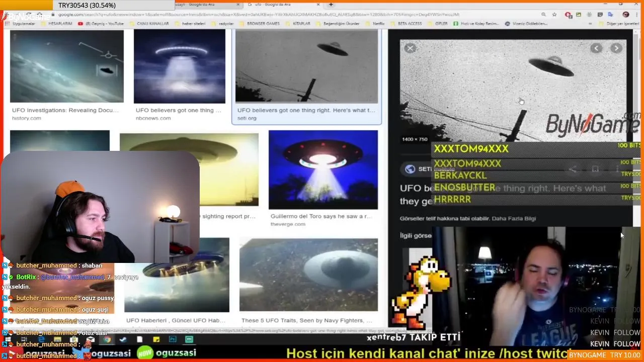Open Task View on the taskbar
644x362 pixels.
pyautogui.click(x=24, y=339)
